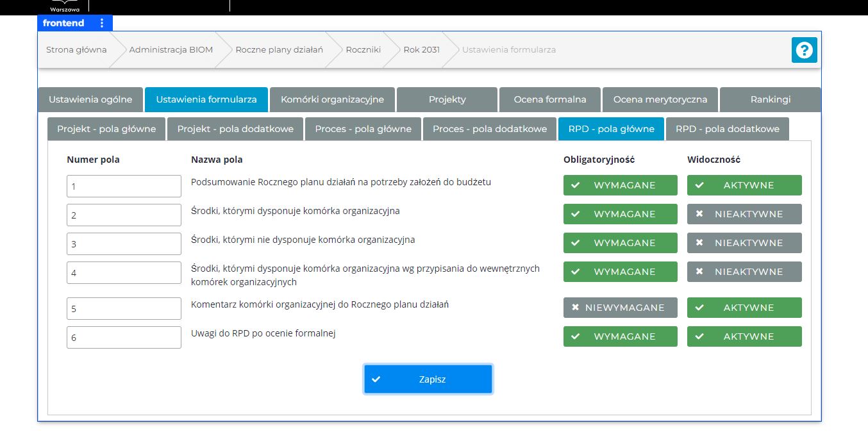
Task: Toggle NIEAKTYWNE for field 3
Action: [x=744, y=243]
